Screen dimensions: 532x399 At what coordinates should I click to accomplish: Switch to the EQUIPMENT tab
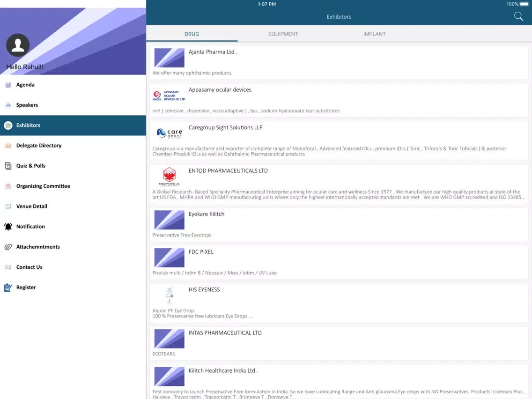[x=283, y=34]
